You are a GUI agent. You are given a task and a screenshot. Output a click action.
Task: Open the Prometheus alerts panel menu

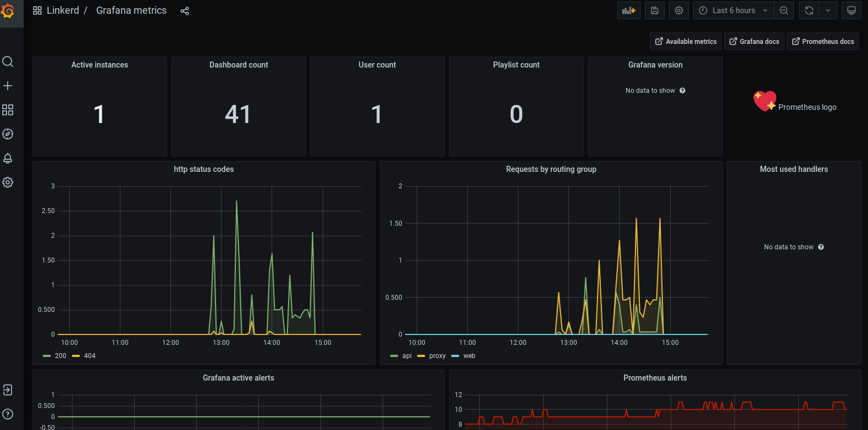pos(655,378)
